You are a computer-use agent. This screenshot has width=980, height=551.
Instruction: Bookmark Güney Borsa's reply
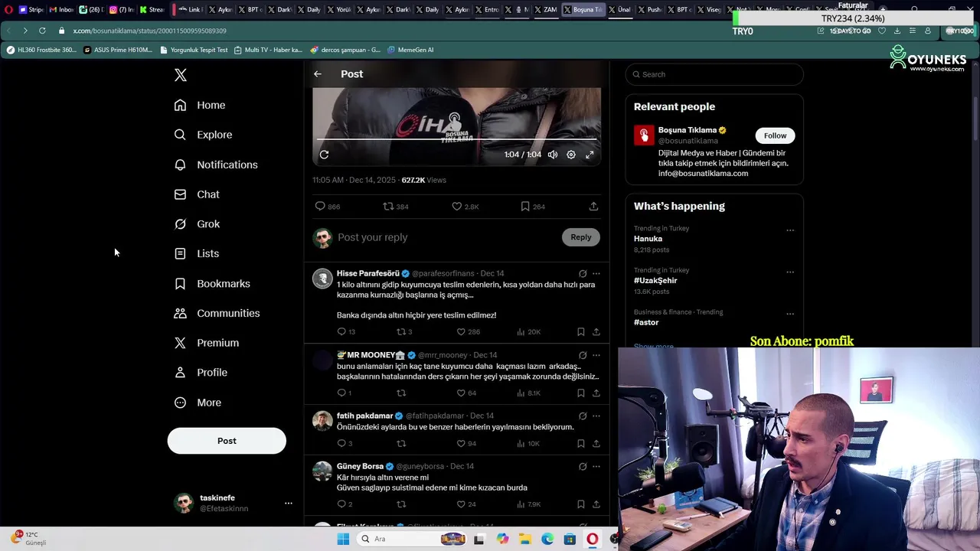(x=581, y=504)
